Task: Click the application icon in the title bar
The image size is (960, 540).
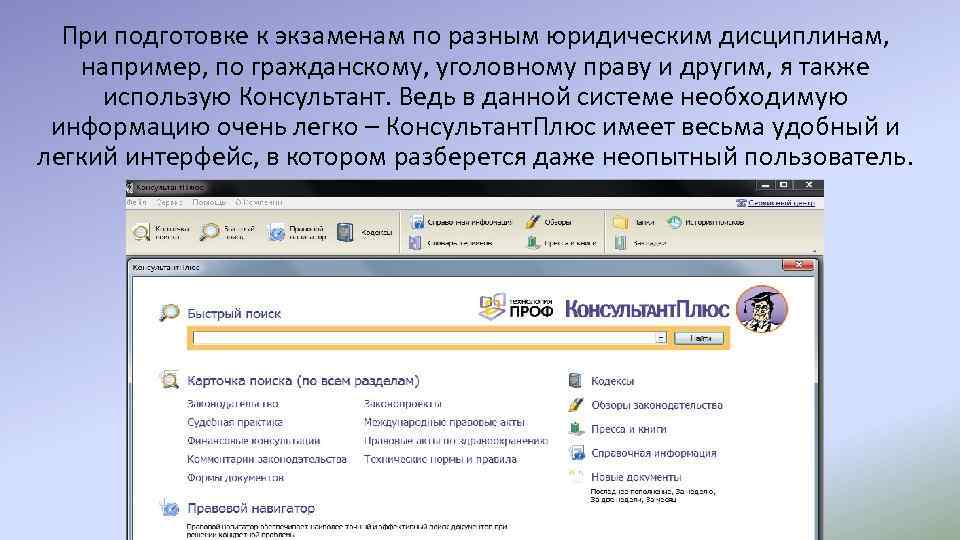Action: (x=129, y=187)
